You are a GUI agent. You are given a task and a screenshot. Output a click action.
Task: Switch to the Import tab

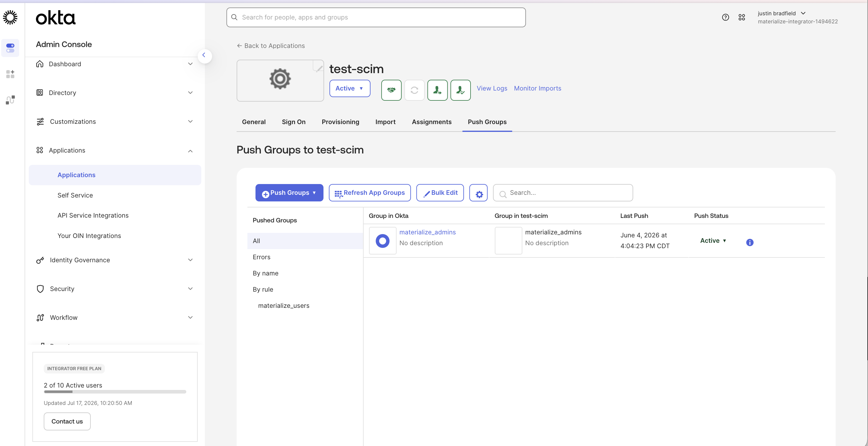385,122
